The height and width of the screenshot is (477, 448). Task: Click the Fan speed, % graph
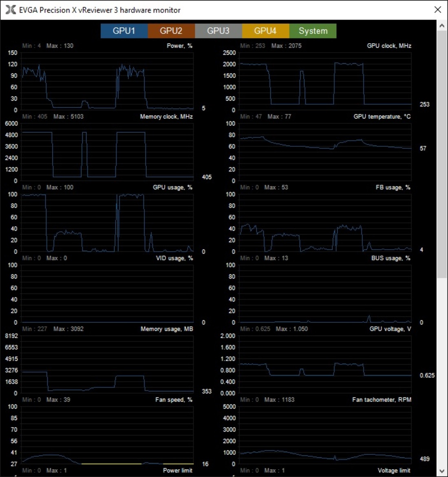click(108, 435)
